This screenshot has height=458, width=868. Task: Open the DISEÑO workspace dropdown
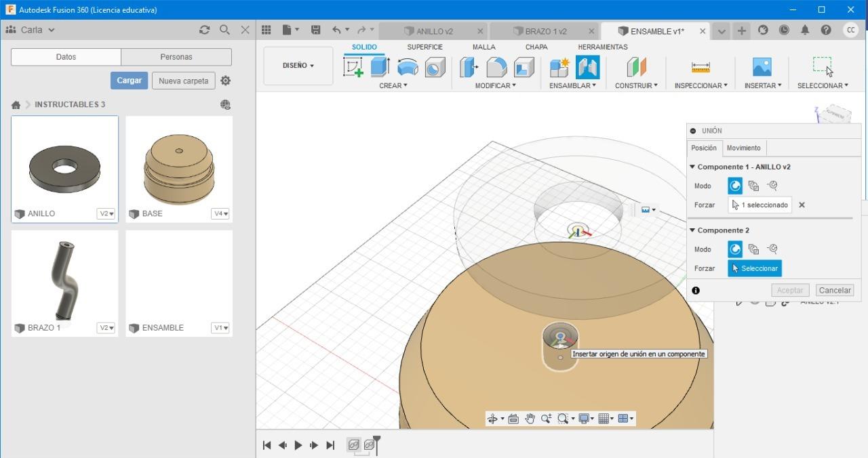pyautogui.click(x=298, y=66)
